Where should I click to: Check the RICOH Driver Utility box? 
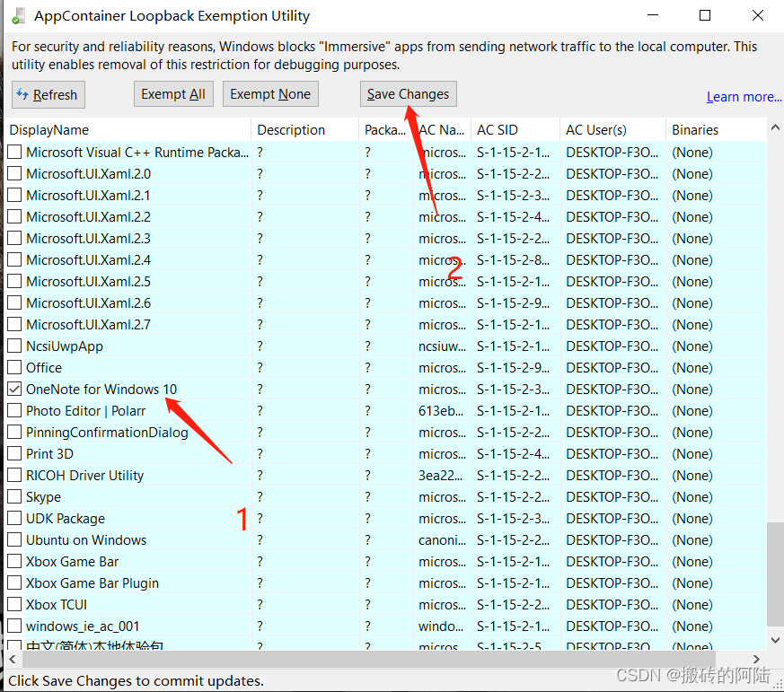pos(14,475)
